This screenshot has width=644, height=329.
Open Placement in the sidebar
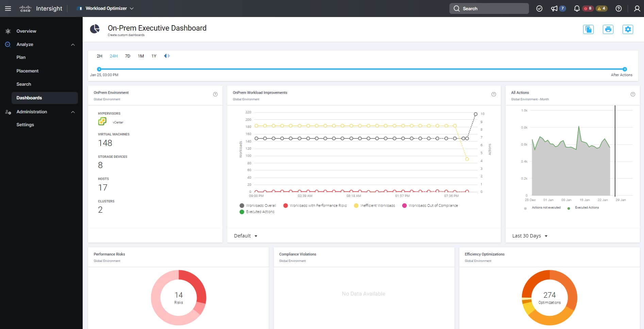coord(28,71)
